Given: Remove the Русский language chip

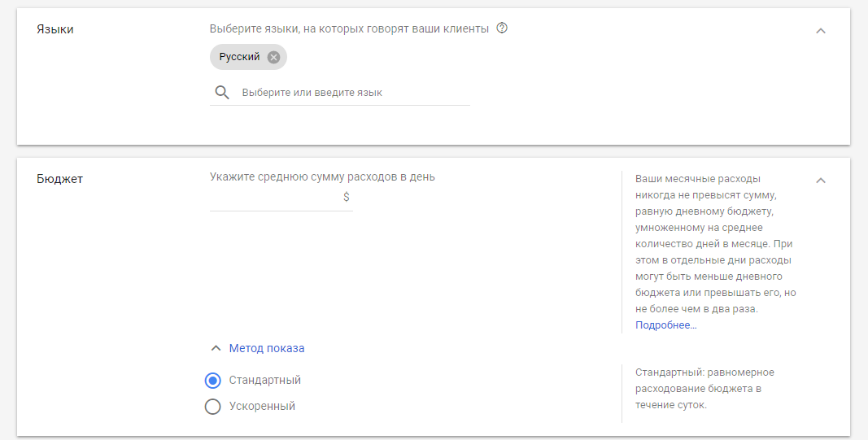Looking at the screenshot, I should [x=273, y=57].
